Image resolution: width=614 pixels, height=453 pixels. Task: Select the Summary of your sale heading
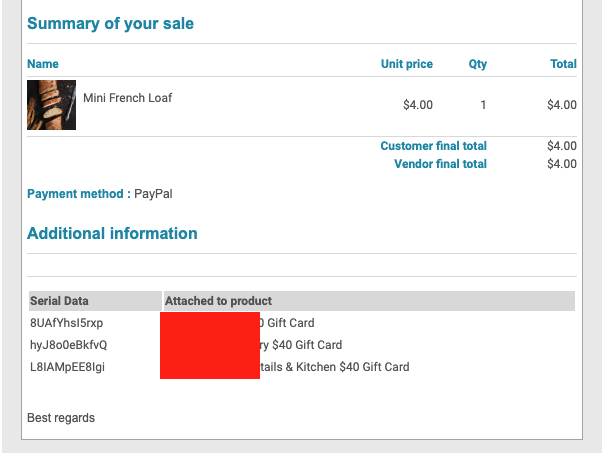tap(110, 23)
